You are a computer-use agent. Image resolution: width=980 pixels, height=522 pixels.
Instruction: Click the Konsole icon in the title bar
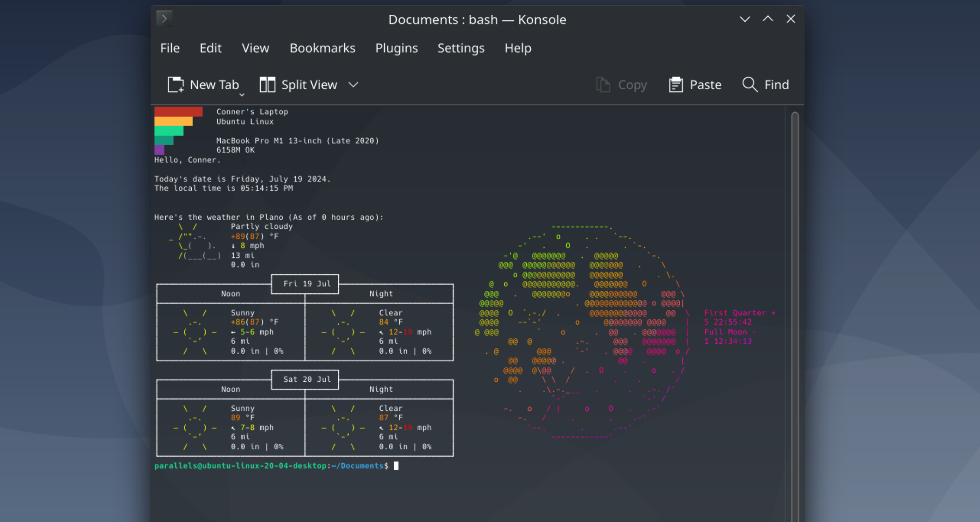coord(164,18)
